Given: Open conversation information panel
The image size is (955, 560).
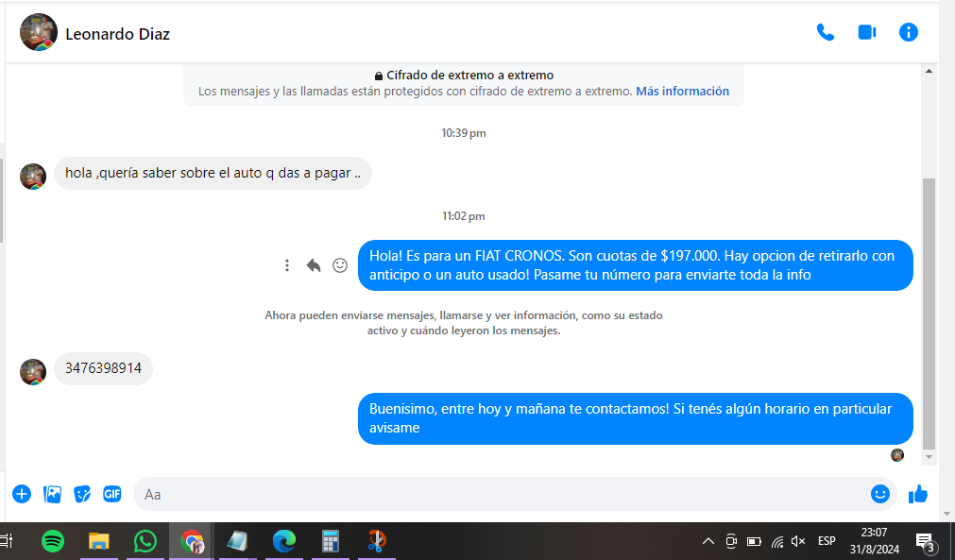Looking at the screenshot, I should [909, 32].
